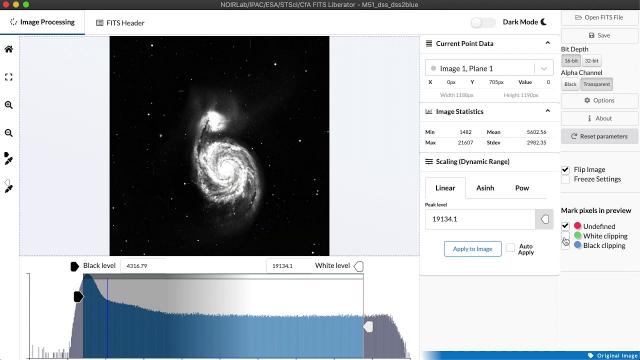Viewport: 640px width, 360px height.
Task: Switch to the FITS Header tab
Action: [120, 23]
